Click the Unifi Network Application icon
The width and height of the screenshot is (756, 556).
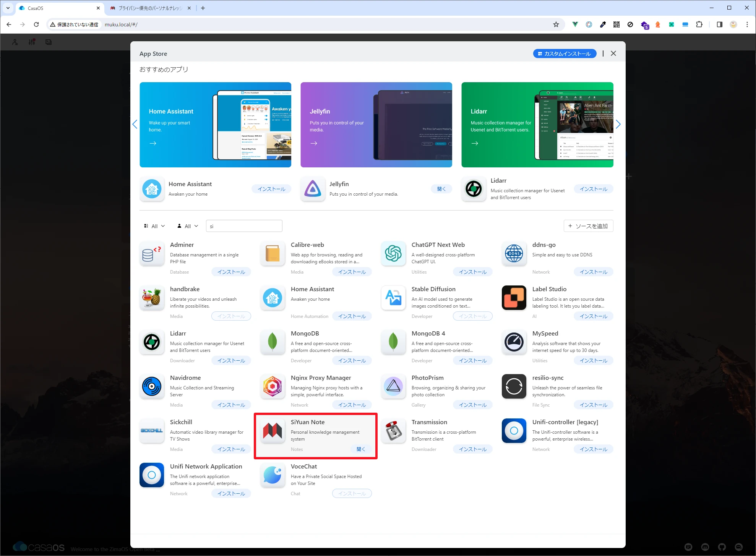click(x=152, y=475)
